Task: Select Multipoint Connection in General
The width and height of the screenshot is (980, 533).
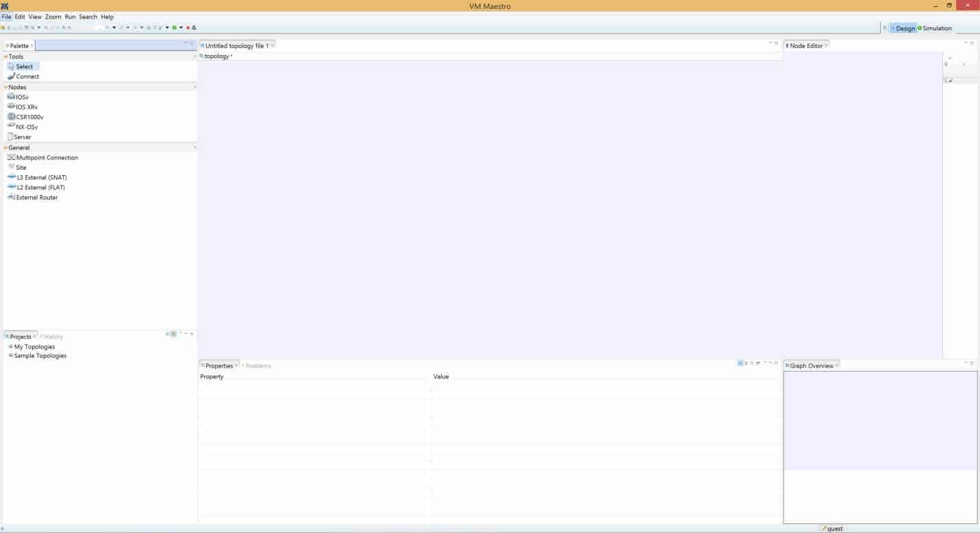Action: 42,157
